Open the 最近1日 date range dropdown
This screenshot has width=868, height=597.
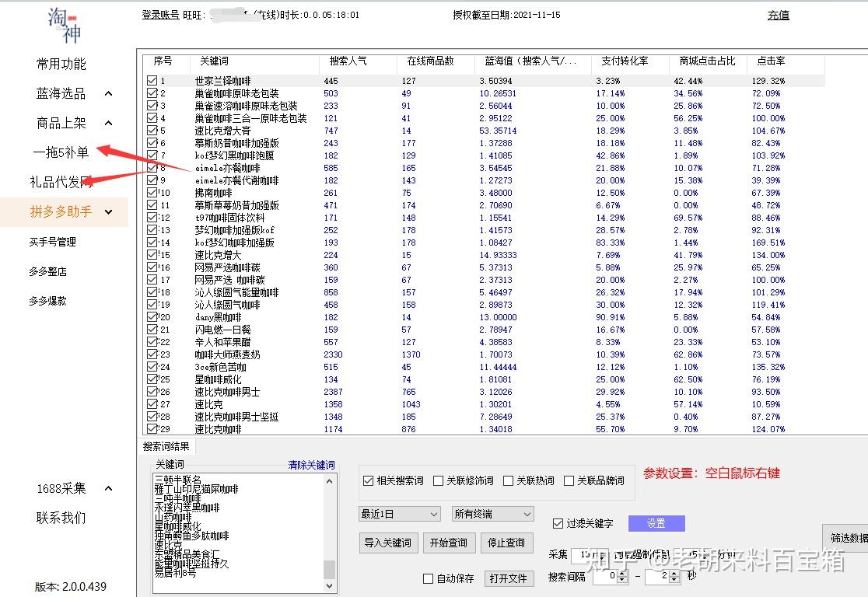[400, 514]
